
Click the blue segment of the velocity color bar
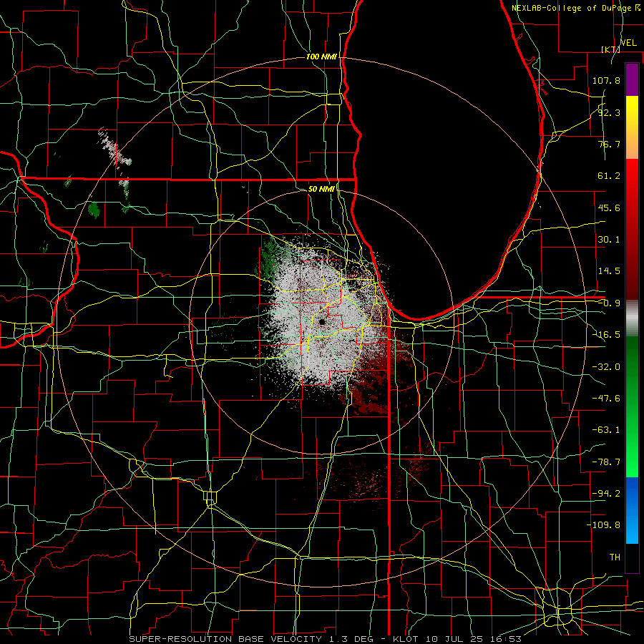pyautogui.click(x=632, y=510)
